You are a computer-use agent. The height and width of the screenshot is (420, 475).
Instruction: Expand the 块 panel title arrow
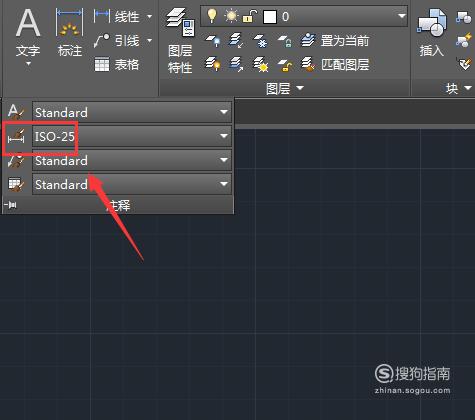tap(467, 88)
